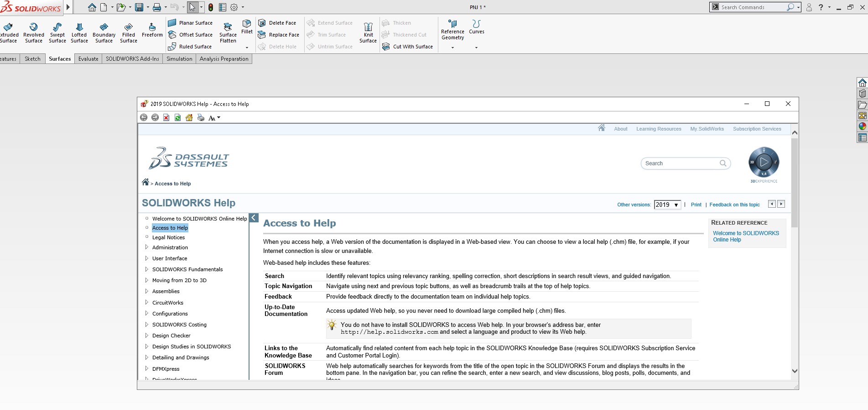Select Legal Notices in the contents tree
Viewport: 868px width, 410px height.
click(x=168, y=237)
